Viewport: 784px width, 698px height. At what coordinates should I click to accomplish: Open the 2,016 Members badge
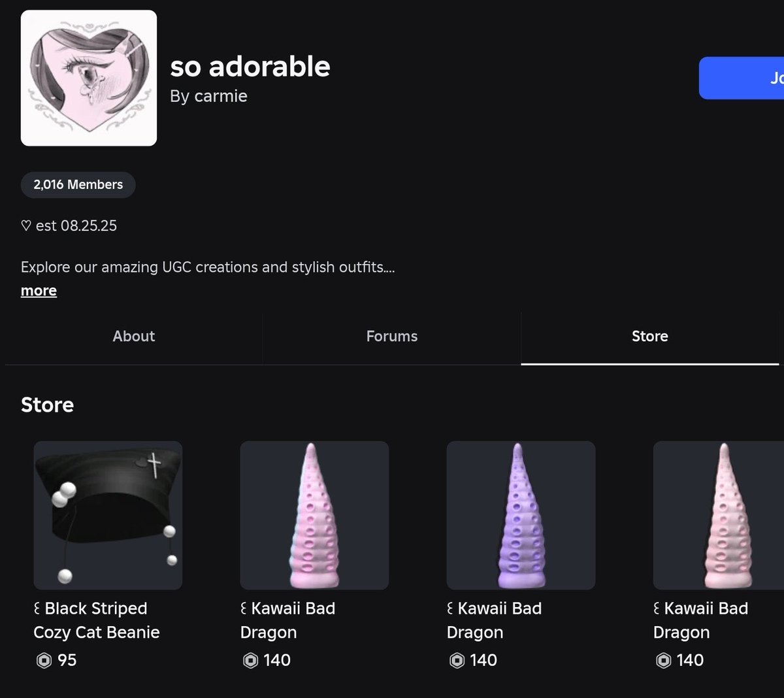tap(78, 185)
